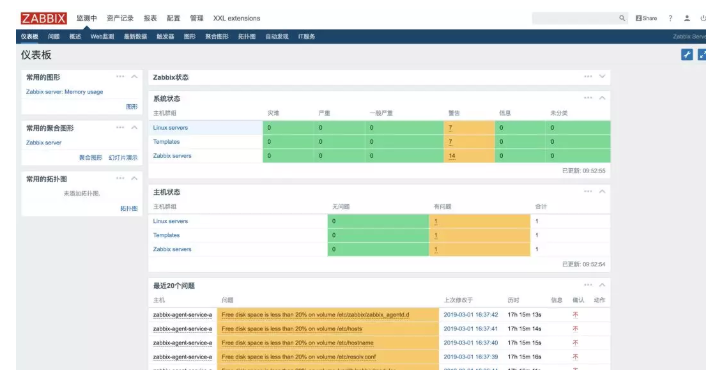Select the 图形 submenu tab

coord(189,36)
